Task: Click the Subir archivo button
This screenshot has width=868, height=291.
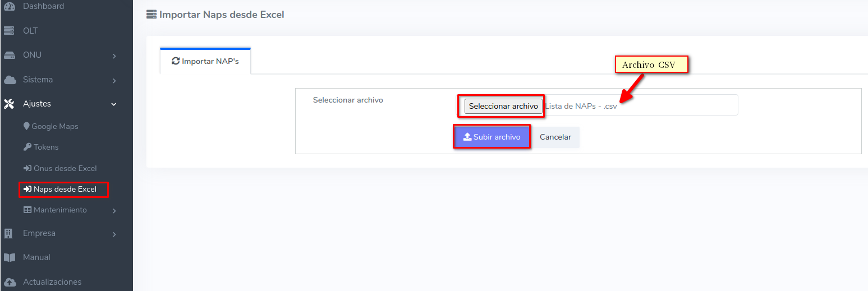Action: tap(492, 137)
